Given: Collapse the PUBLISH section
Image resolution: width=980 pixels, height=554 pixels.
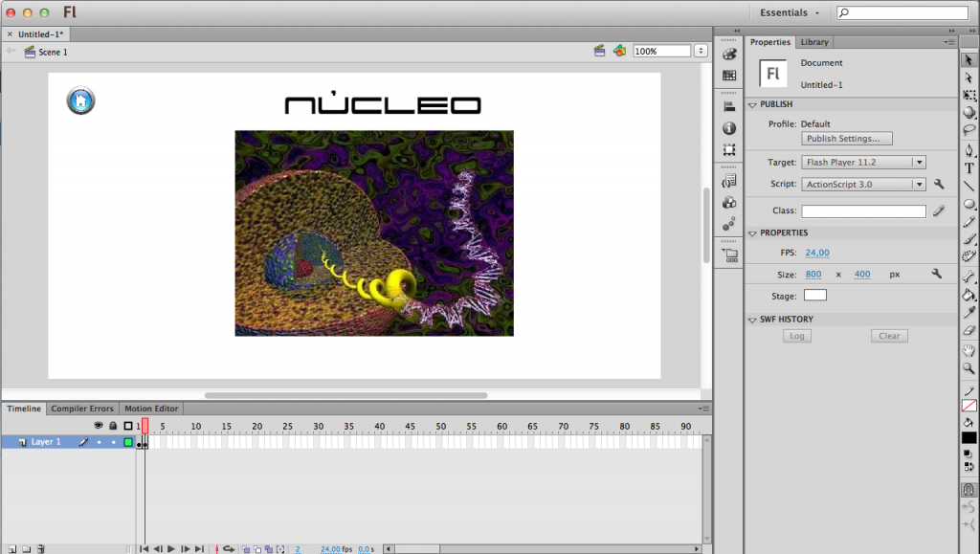Looking at the screenshot, I should (752, 105).
